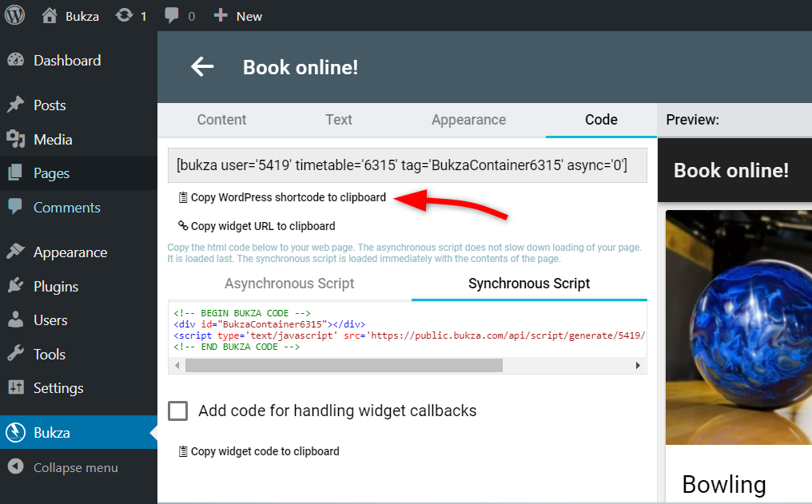This screenshot has width=812, height=504.
Task: Enable Add code for handling widget callbacks
Action: click(177, 411)
